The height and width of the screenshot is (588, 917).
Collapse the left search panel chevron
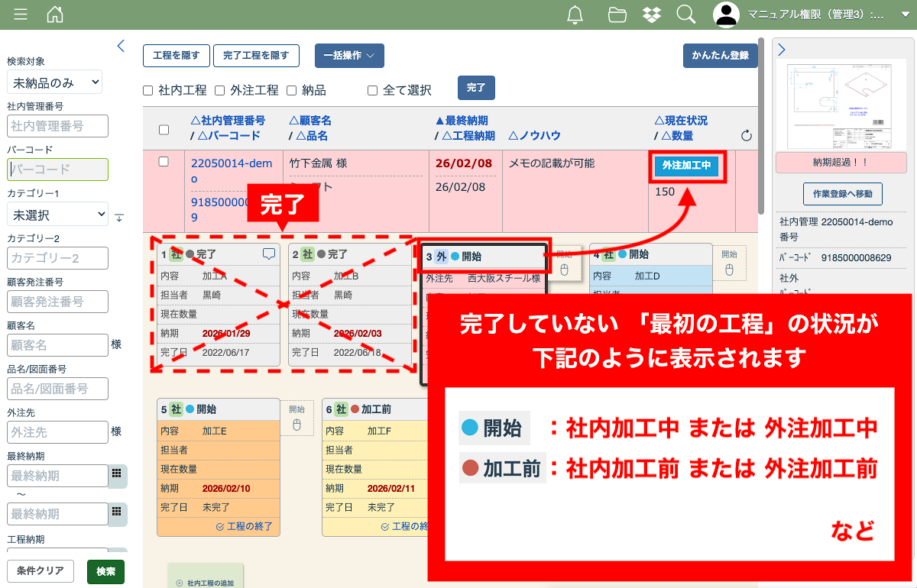tap(121, 46)
